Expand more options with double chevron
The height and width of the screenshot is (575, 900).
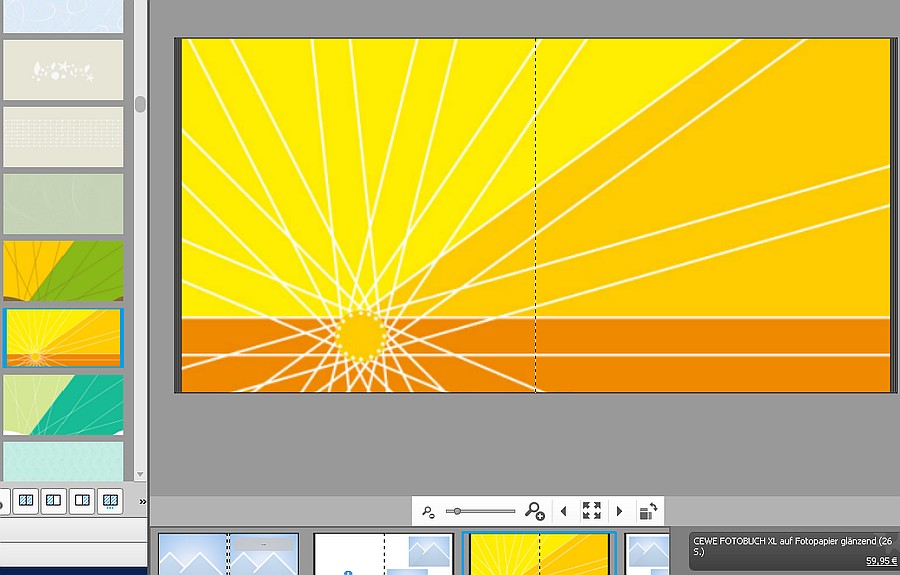pyautogui.click(x=142, y=502)
